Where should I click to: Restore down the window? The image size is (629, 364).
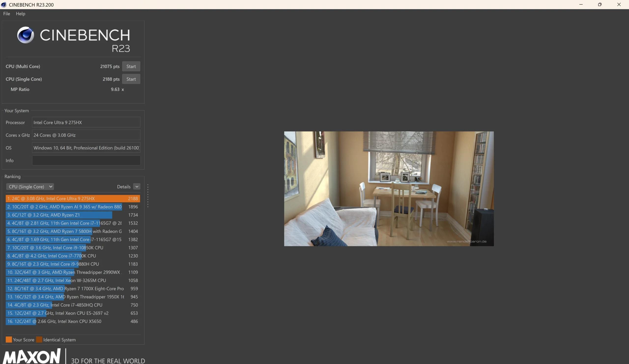[600, 4]
